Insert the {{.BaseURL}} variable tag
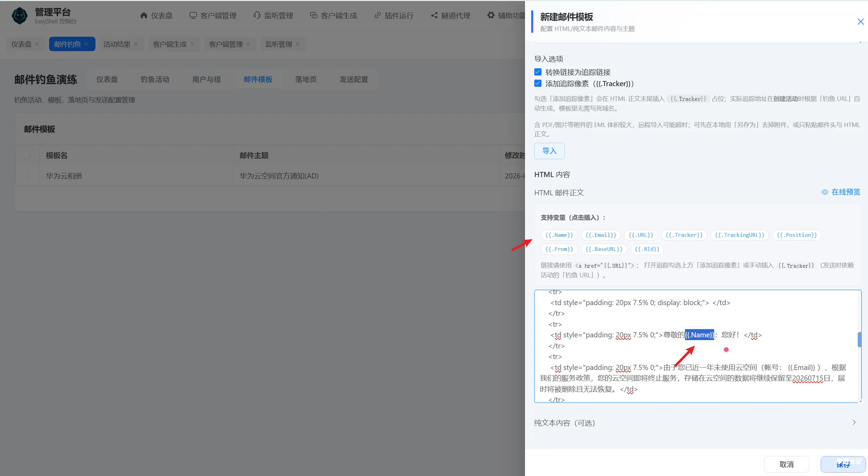Viewport: 868px width, 476px height. pos(604,249)
